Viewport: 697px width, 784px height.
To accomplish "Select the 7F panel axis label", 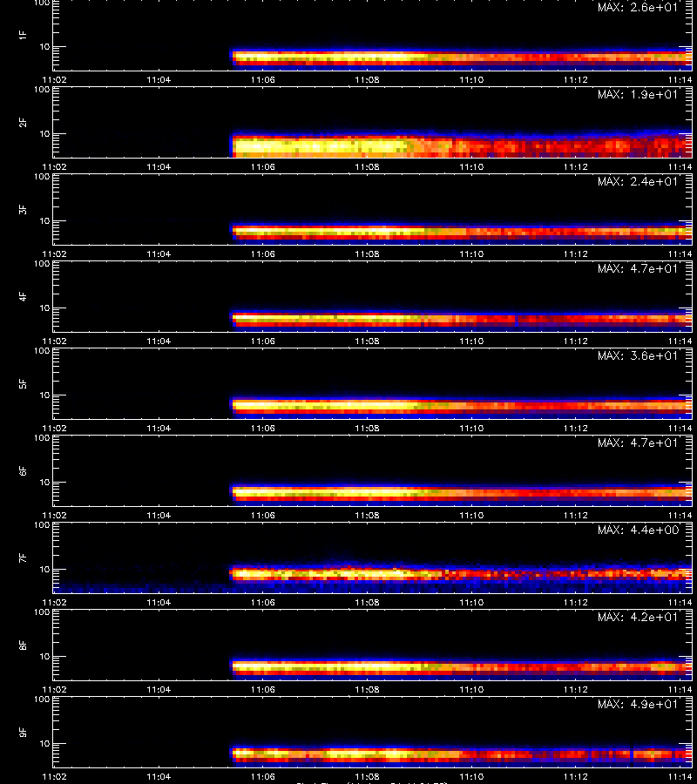I will pos(23,558).
